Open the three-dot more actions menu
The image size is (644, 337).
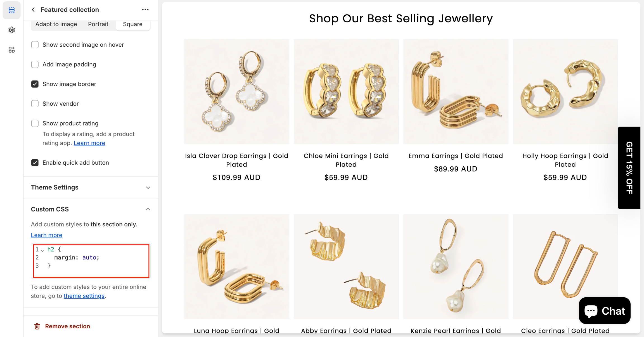145,10
